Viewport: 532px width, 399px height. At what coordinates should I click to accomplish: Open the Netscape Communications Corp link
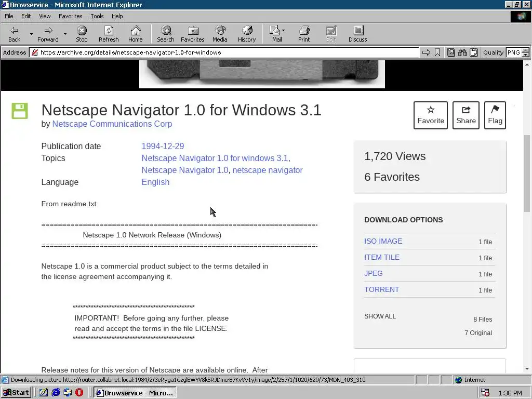click(112, 124)
